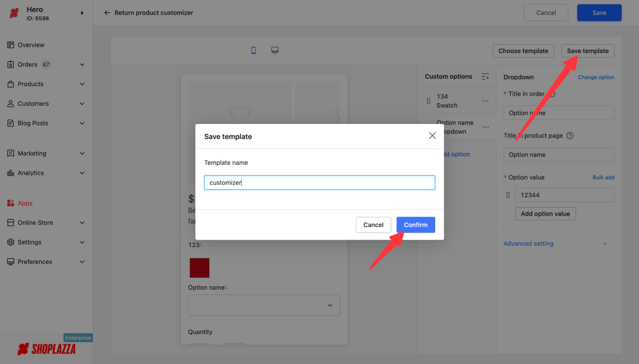Close the Save template dialog
The image size is (639, 364).
tap(432, 135)
